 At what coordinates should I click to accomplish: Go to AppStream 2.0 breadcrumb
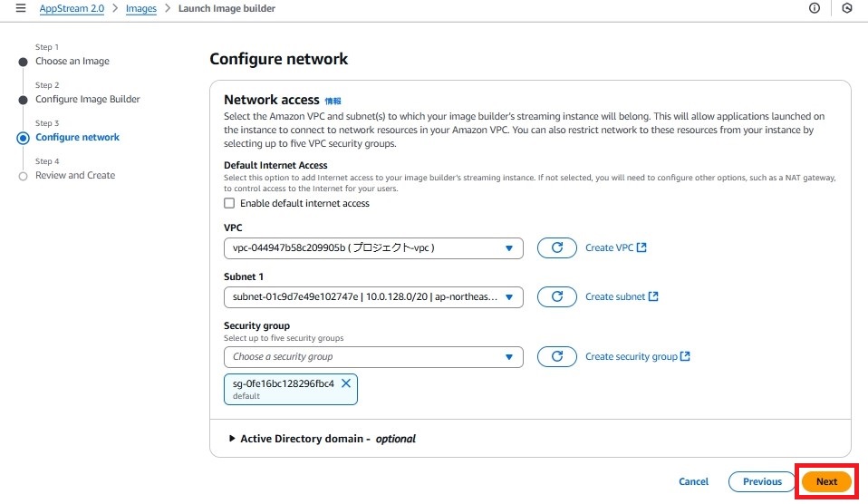(x=72, y=8)
